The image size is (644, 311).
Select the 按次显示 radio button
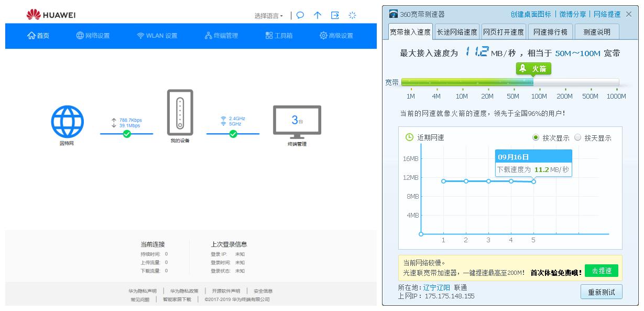point(536,137)
